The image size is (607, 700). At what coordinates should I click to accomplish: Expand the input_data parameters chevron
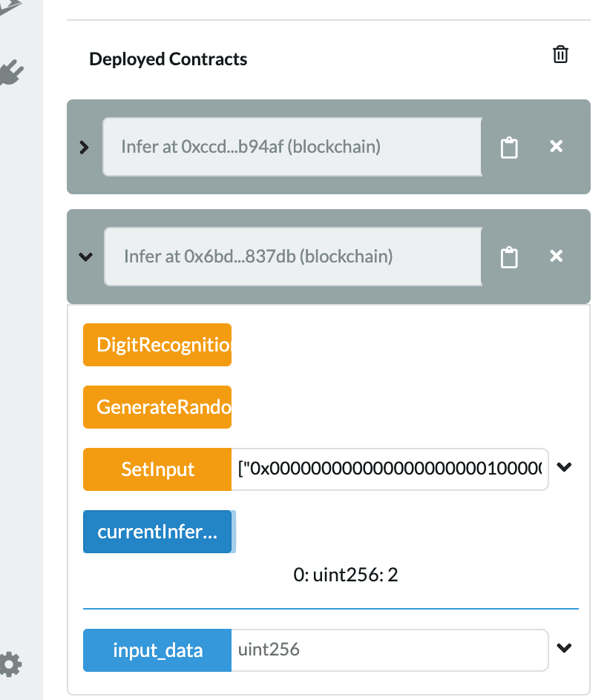[x=565, y=649]
